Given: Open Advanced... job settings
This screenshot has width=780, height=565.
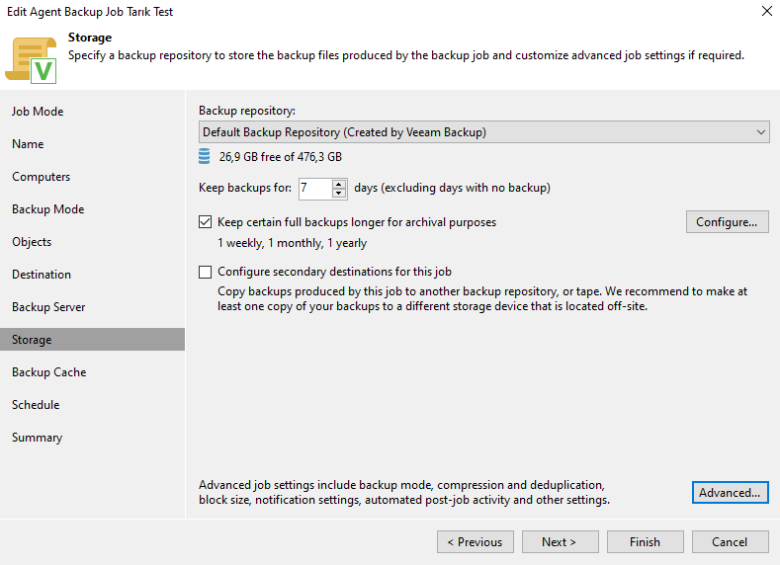Looking at the screenshot, I should pos(730,492).
